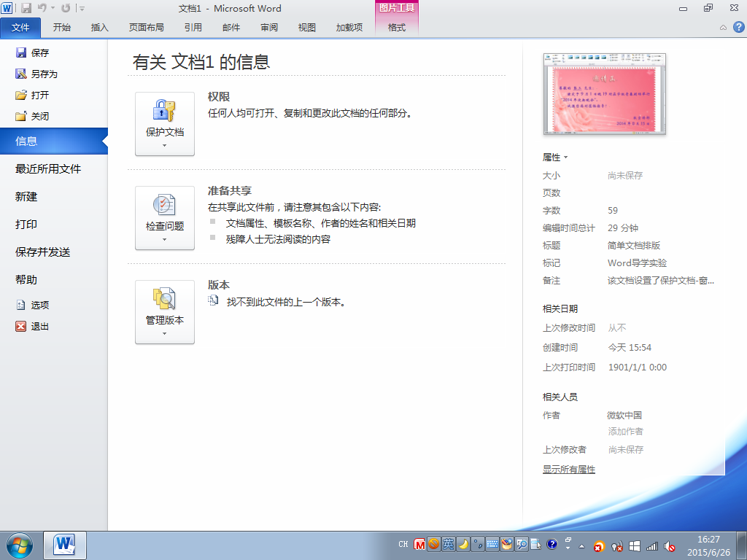This screenshot has height=560, width=747.
Task: Expand the 保护文档 button menu
Action: tap(165, 124)
